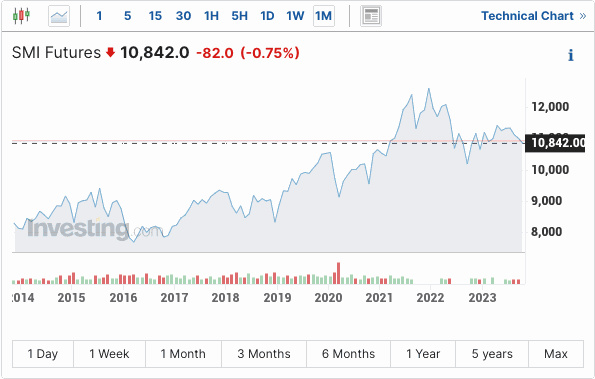Image resolution: width=595 pixels, height=379 pixels.
Task: Click the 2021 x-axis label
Action: (379, 297)
